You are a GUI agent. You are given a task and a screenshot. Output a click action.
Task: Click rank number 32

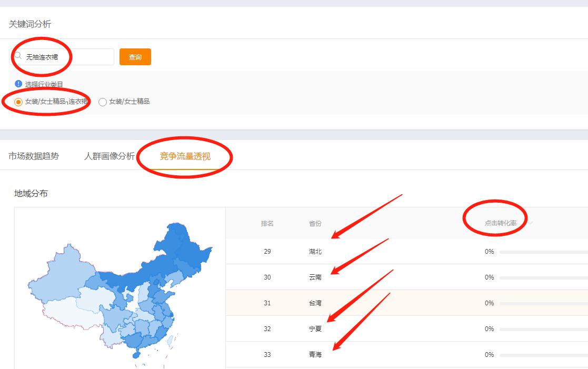tap(267, 329)
